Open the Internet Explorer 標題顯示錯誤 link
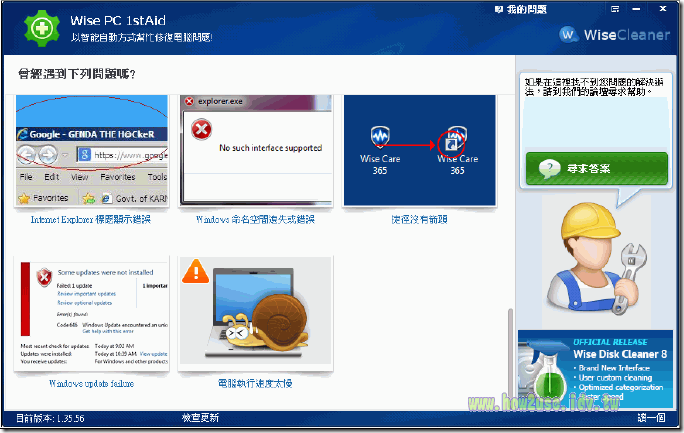This screenshot has height=433, width=684. (x=92, y=219)
